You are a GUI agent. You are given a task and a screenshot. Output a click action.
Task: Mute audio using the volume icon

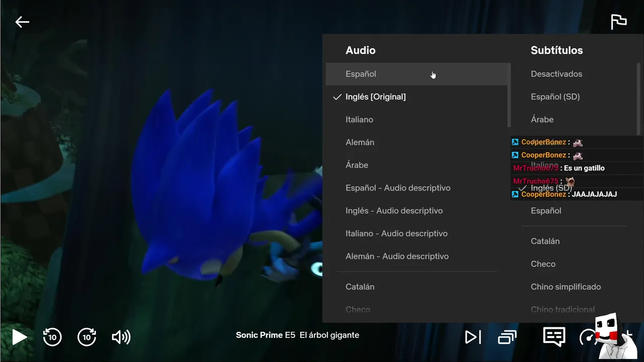[121, 337]
